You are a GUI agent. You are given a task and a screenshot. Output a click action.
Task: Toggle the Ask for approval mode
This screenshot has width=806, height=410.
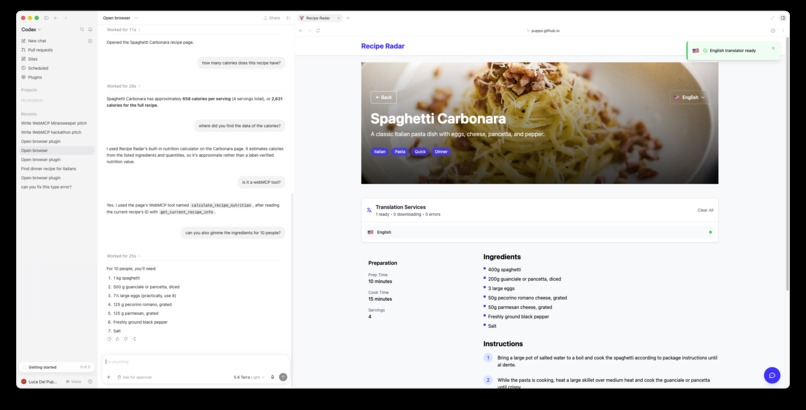[x=135, y=377]
